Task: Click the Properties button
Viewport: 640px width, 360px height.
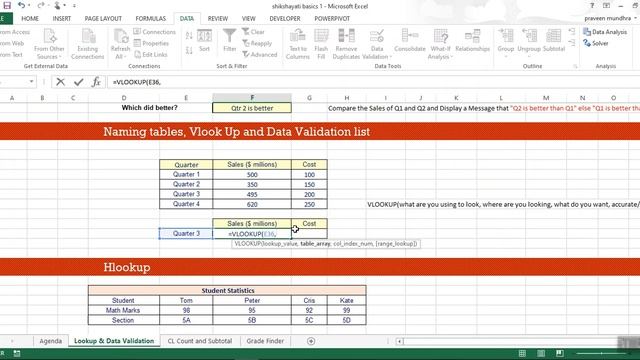Action: pos(151,43)
